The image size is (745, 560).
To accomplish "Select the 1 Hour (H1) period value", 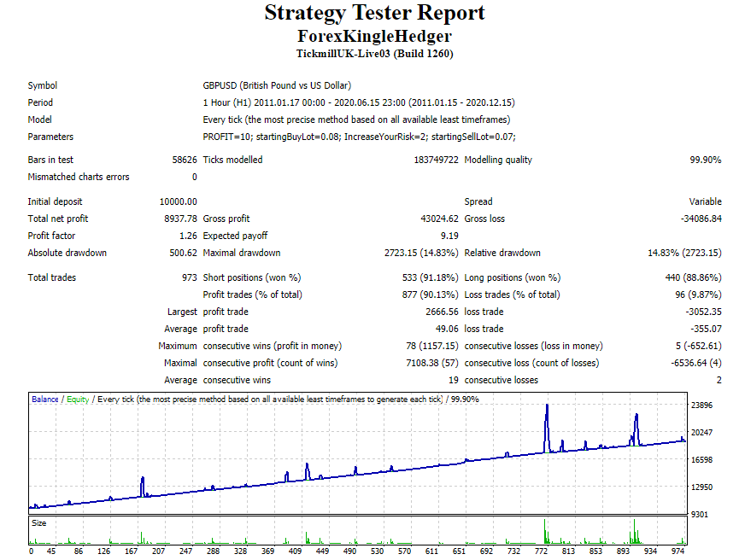I will (359, 102).
